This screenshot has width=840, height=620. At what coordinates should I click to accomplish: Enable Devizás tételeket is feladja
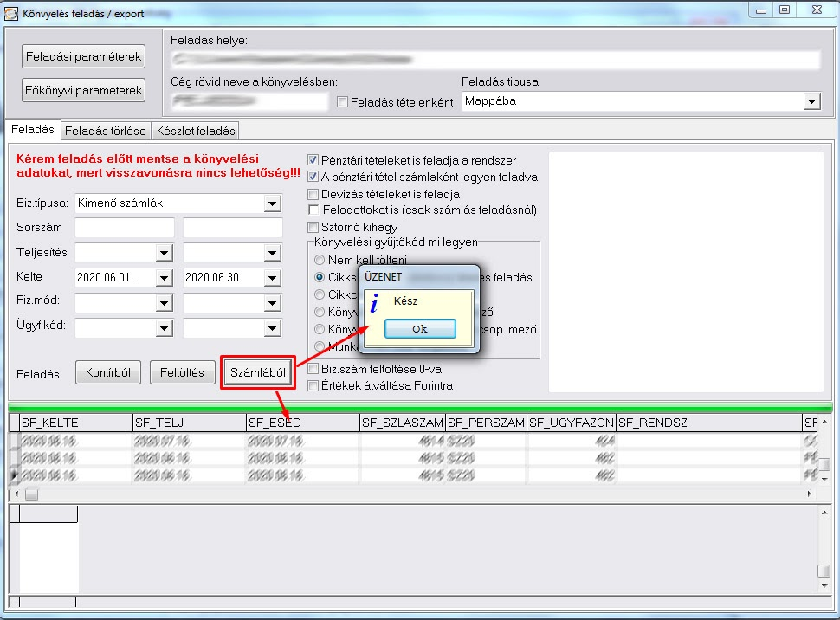(x=313, y=194)
